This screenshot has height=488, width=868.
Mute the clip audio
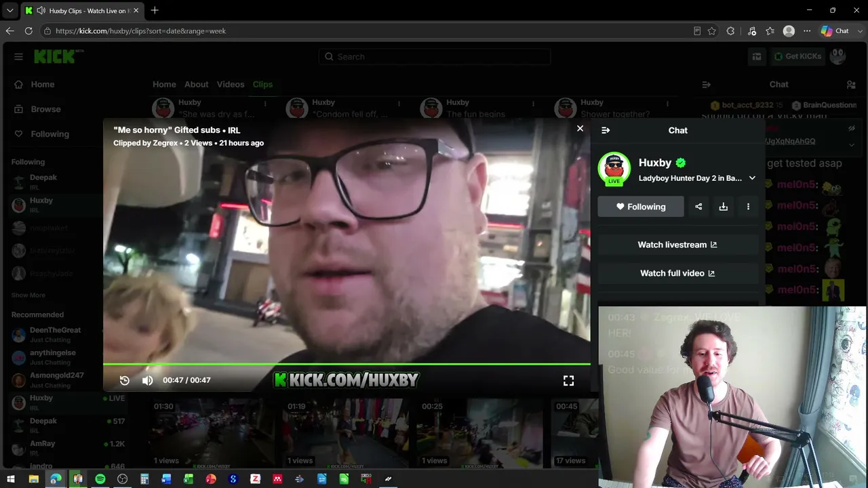147,380
